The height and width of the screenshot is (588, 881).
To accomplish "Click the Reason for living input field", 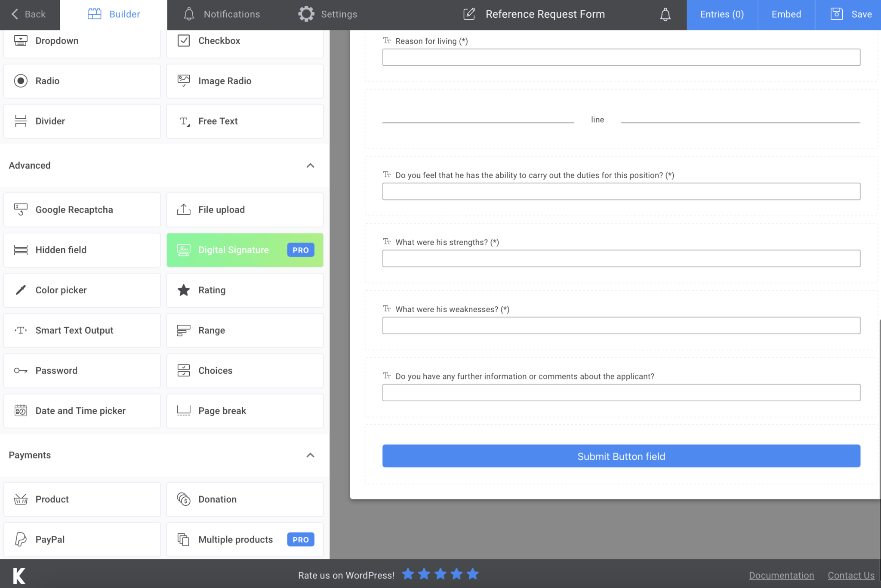I will (621, 57).
